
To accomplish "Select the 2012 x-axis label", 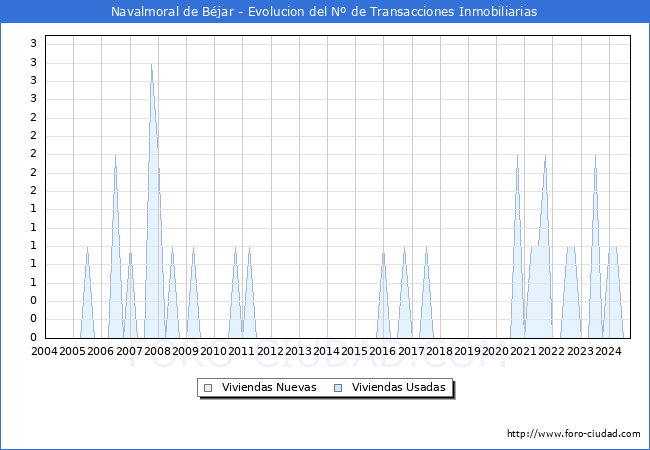I will [x=270, y=351].
